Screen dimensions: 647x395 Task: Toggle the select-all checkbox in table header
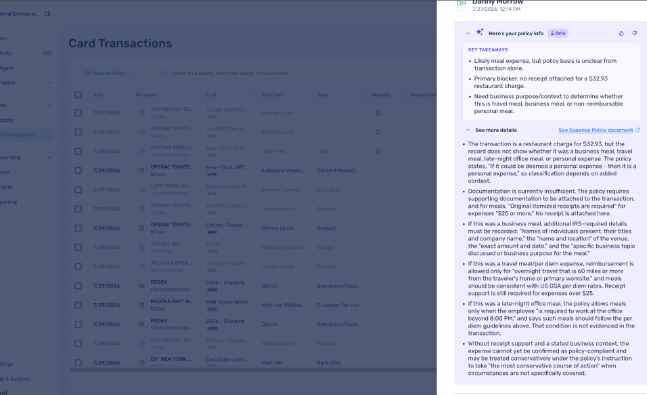click(78, 95)
